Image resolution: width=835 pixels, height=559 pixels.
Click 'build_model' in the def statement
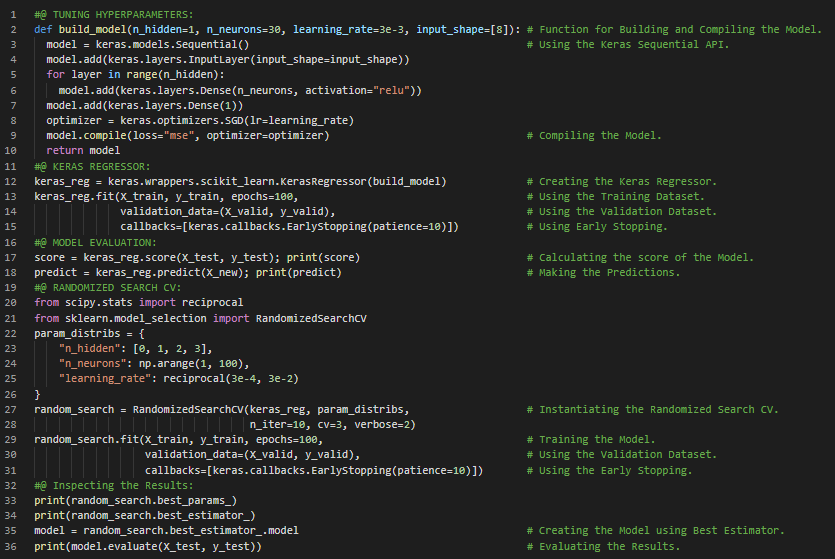94,29
